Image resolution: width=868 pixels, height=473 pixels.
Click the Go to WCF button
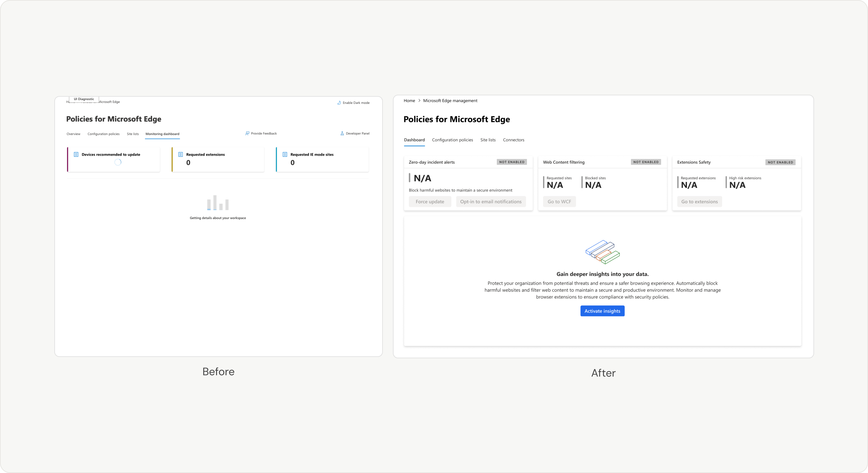coord(559,201)
